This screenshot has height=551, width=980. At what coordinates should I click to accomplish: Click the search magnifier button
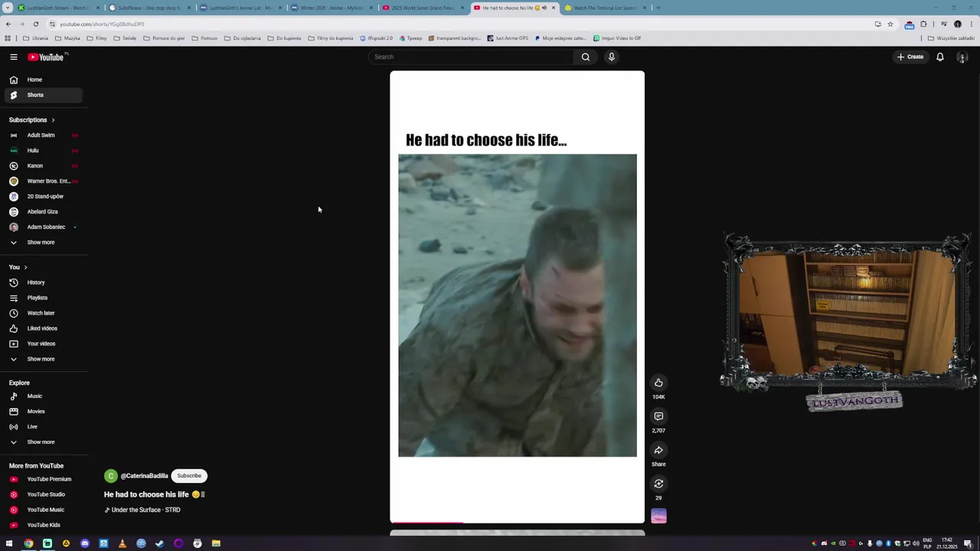586,57
